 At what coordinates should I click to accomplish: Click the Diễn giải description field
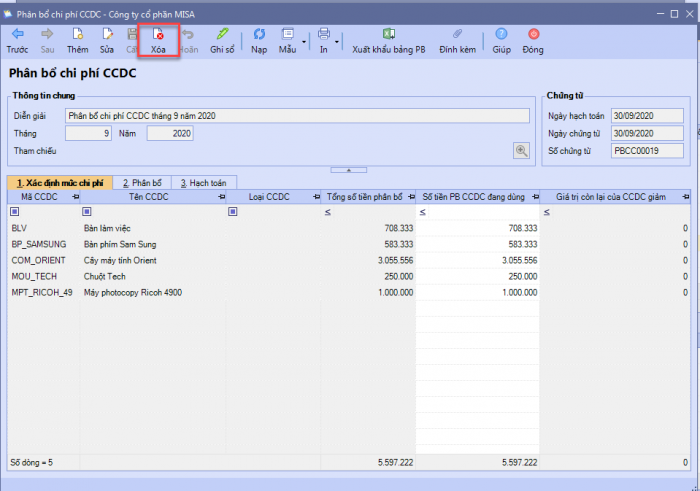point(296,115)
